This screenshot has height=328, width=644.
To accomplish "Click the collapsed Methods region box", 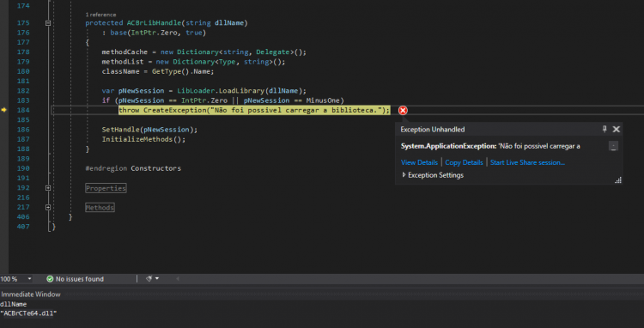I will pos(100,208).
